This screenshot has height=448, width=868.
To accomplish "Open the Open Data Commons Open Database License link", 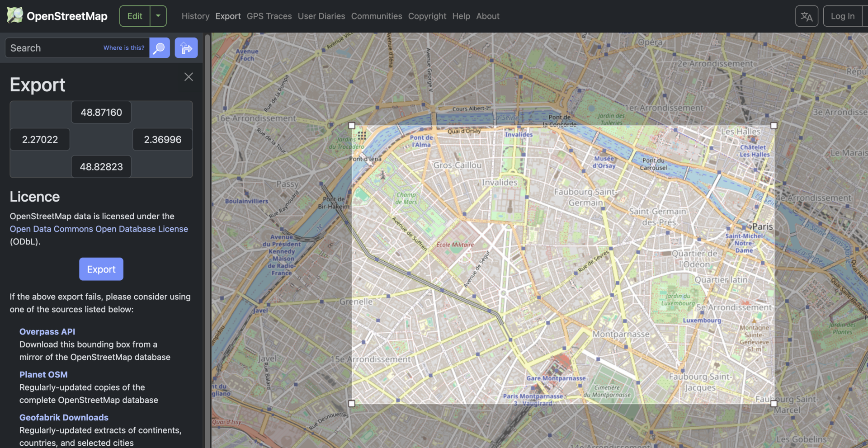I will point(99,229).
